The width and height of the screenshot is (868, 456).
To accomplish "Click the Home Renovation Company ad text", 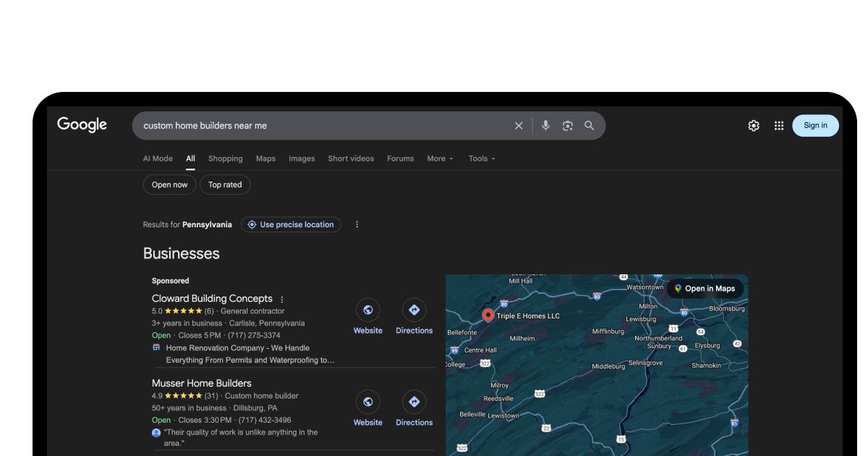I will [250, 354].
